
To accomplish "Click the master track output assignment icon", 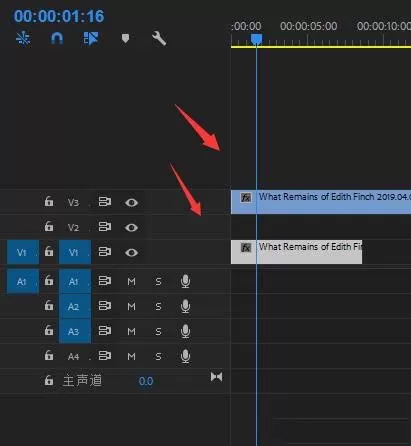I will click(216, 377).
